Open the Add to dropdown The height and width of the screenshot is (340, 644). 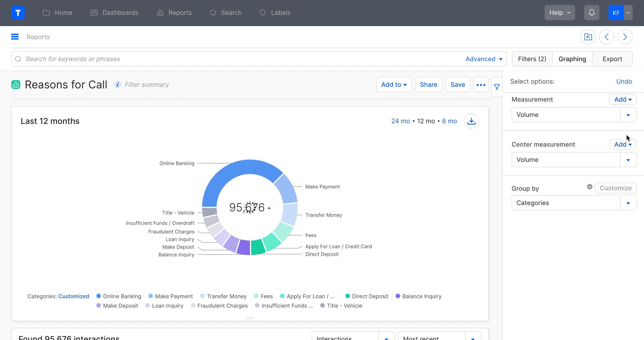[394, 85]
